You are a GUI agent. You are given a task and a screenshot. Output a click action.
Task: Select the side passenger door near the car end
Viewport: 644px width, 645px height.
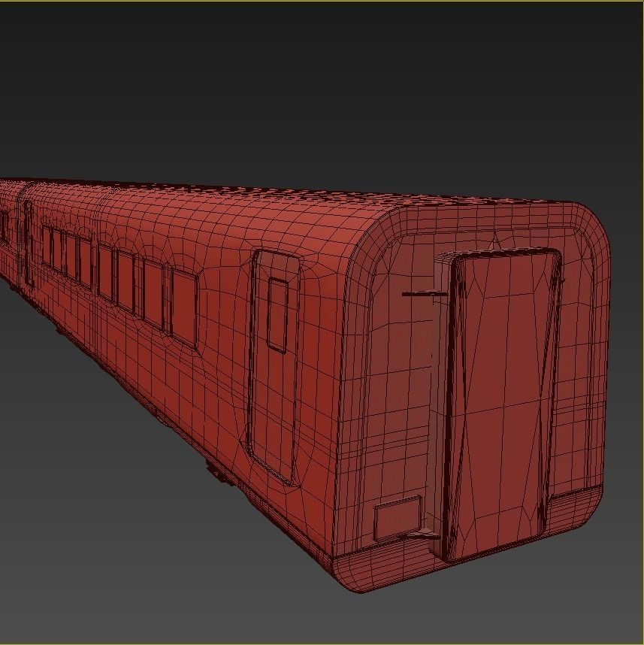[274, 367]
